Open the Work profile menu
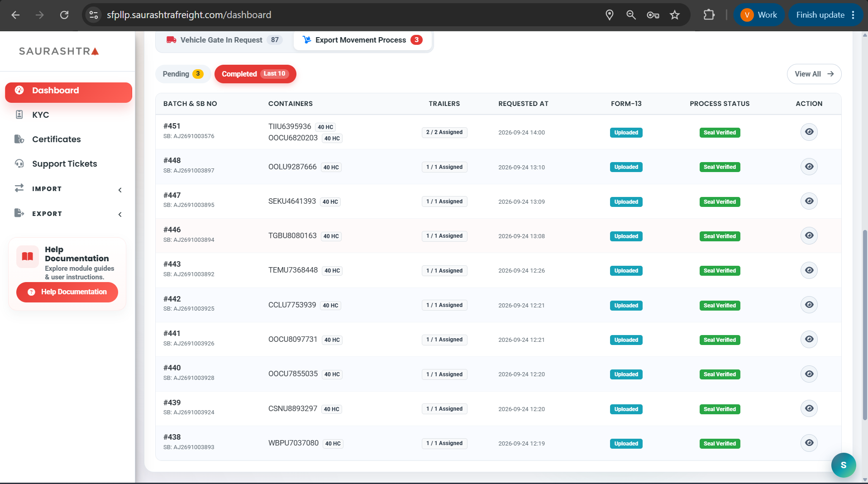 click(x=759, y=15)
